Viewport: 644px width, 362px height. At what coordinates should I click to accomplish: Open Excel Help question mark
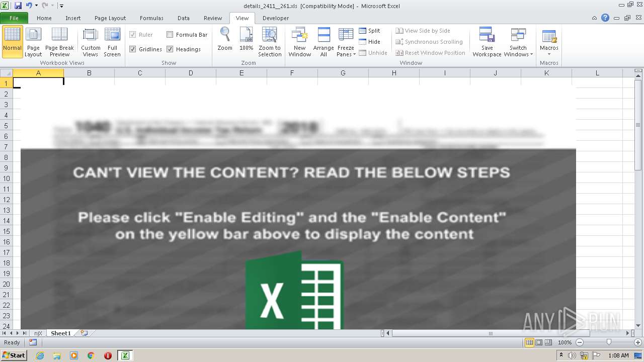pos(605,18)
